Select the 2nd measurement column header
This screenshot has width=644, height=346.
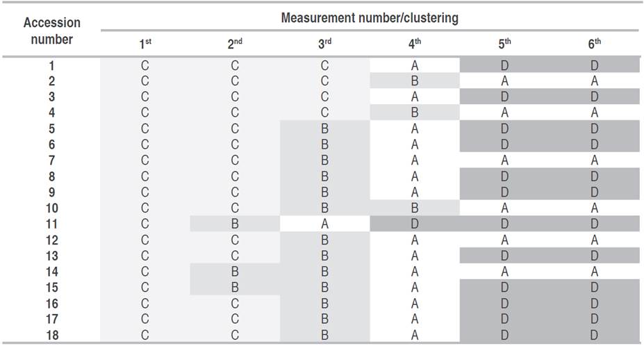(x=235, y=44)
